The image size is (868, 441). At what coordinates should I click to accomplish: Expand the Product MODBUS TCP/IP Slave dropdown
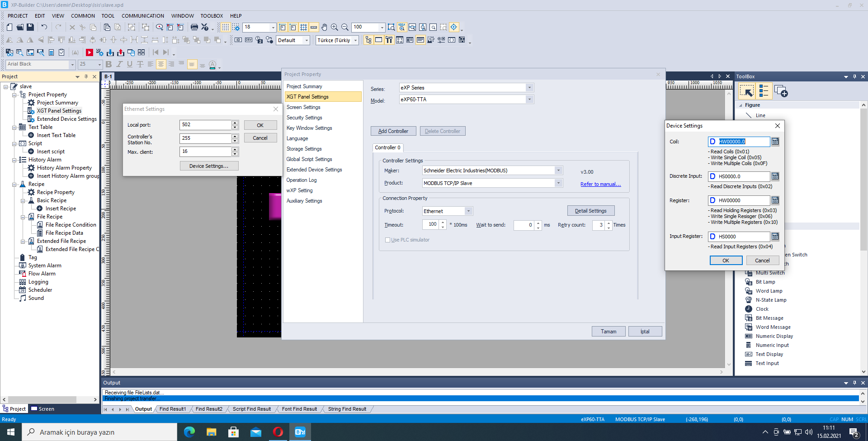click(x=558, y=183)
